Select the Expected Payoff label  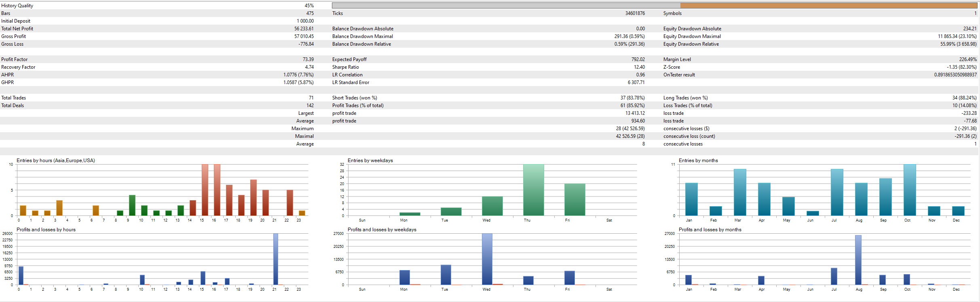pos(349,59)
